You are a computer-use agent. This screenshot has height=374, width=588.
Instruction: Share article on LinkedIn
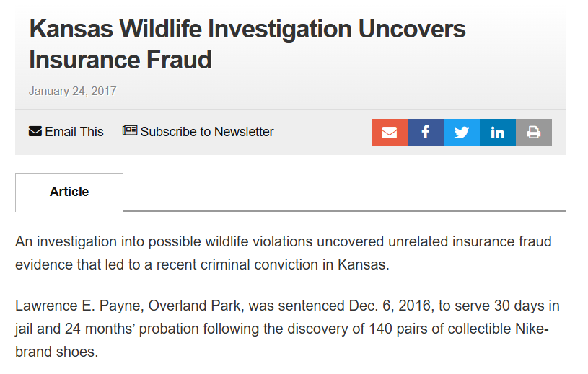(498, 132)
